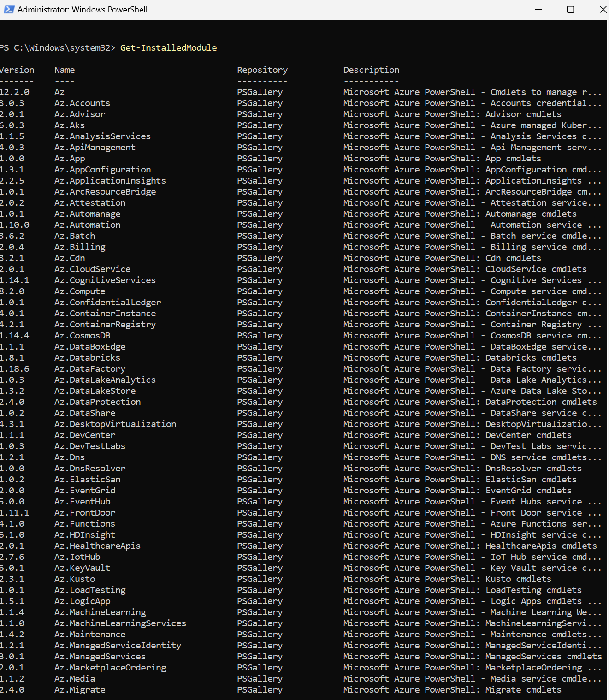The height and width of the screenshot is (700, 609).
Task: Click the "Az.IotHub" module name
Action: [77, 557]
